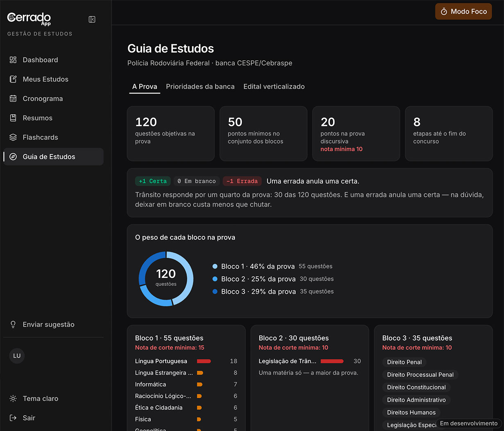Open Flashcards in the sidebar
504x431 pixels.
(x=53, y=137)
